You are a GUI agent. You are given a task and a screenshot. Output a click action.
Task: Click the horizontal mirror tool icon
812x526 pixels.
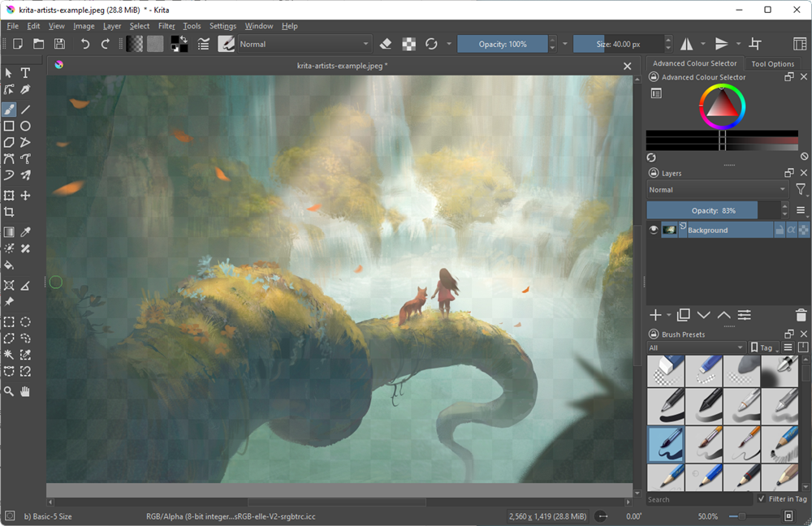[x=686, y=44]
